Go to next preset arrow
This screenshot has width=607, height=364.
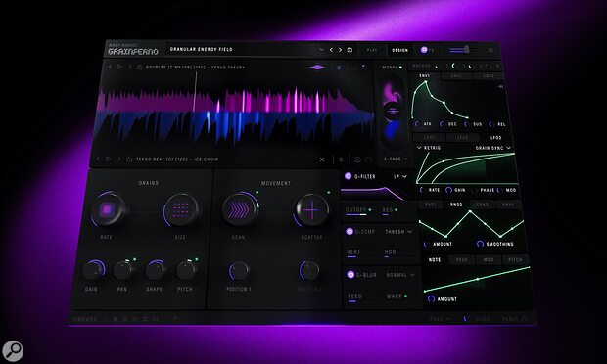(341, 50)
